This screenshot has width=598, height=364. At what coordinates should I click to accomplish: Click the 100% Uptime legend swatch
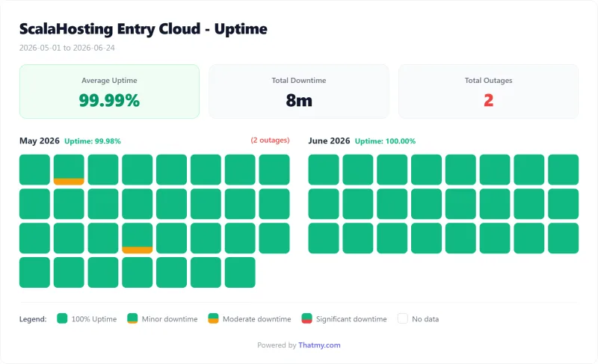(62, 318)
